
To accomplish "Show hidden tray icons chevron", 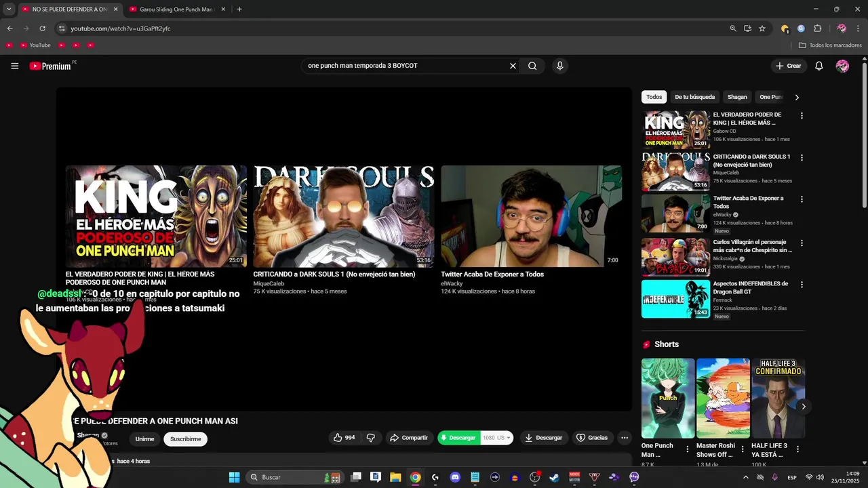I will point(746,477).
